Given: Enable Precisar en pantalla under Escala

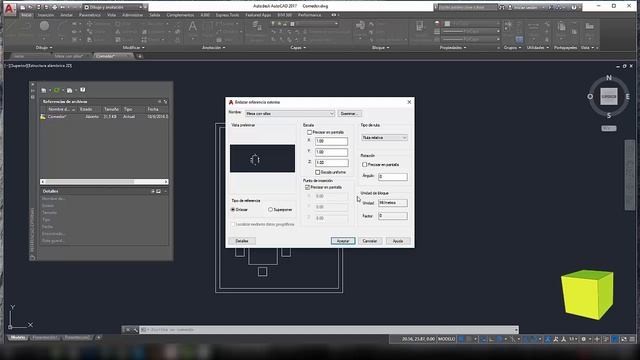Looking at the screenshot, I should click(309, 132).
